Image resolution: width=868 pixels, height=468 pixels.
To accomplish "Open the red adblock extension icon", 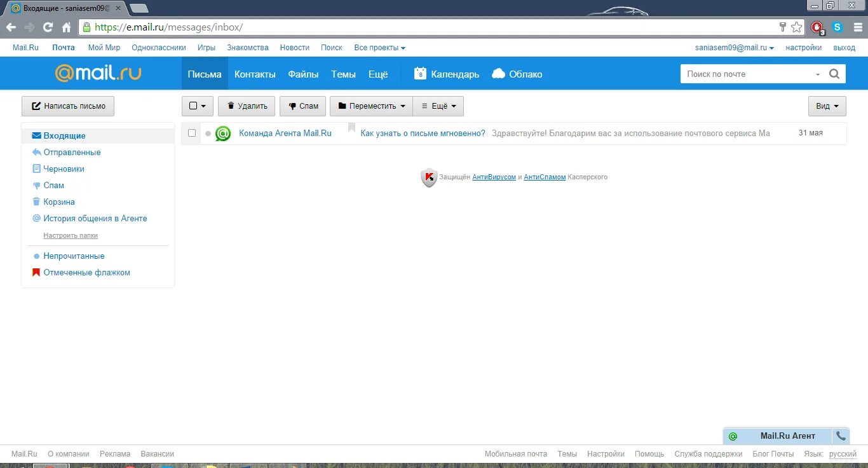I will click(x=817, y=27).
